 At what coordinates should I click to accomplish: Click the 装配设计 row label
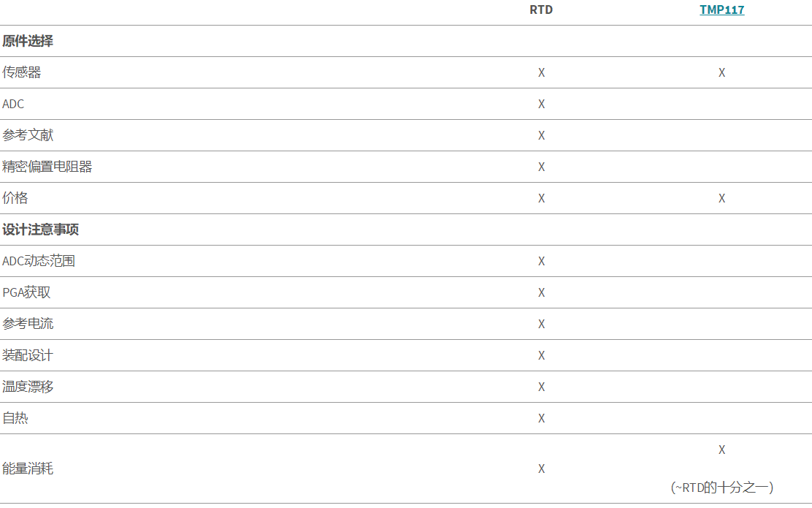tap(28, 355)
